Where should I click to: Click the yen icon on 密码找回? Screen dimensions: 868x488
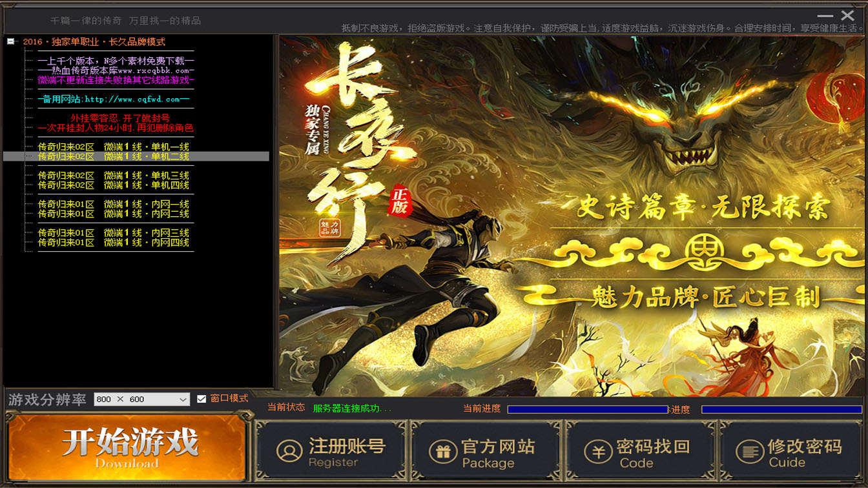coord(598,451)
